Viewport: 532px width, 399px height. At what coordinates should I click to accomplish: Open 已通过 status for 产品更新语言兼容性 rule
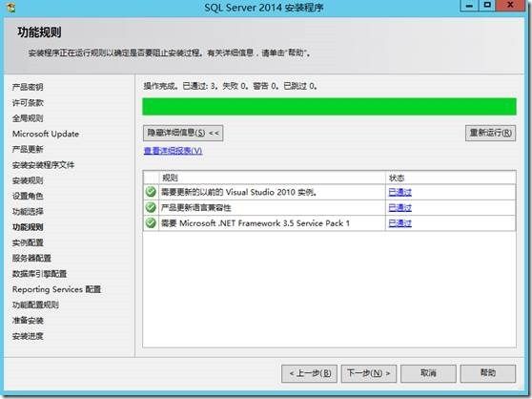pos(400,207)
